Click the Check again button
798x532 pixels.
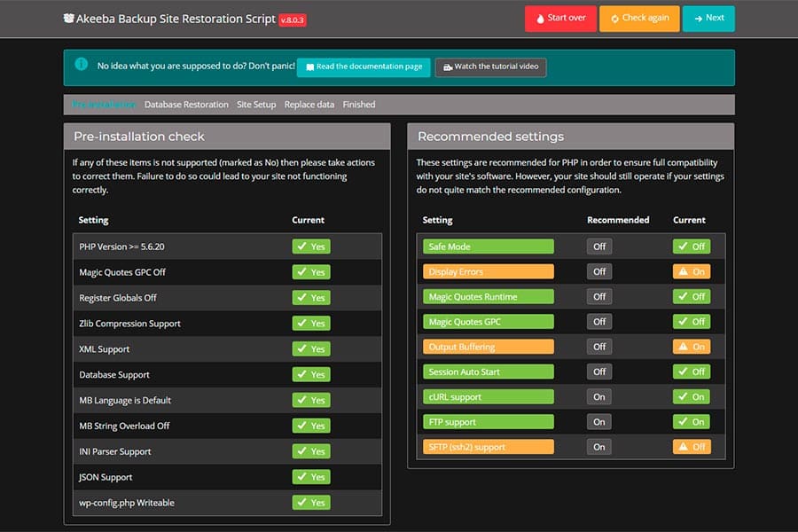click(639, 19)
